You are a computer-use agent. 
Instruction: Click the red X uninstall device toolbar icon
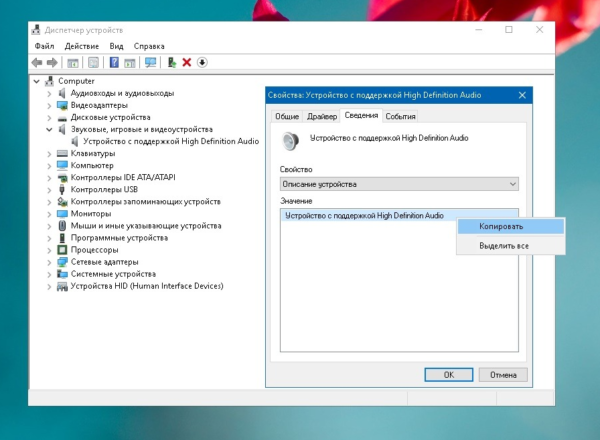coord(186,62)
